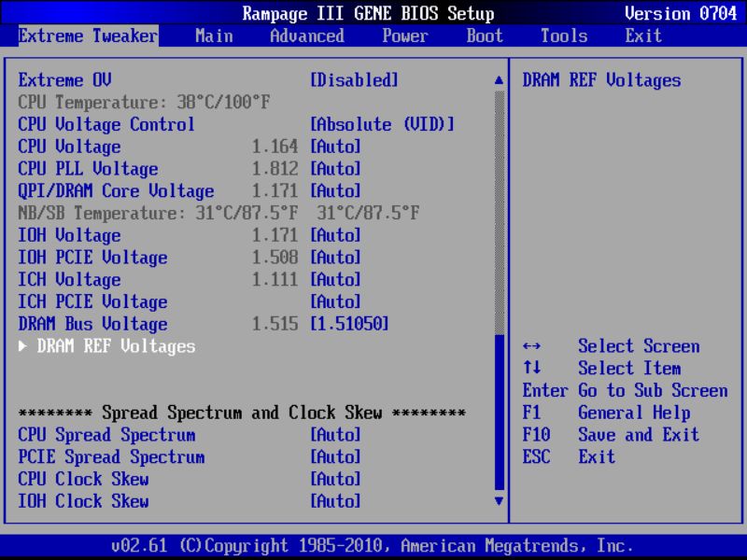The height and width of the screenshot is (560, 747).
Task: Click the 1.508 IOH PCIE reading
Action: pyautogui.click(x=275, y=258)
